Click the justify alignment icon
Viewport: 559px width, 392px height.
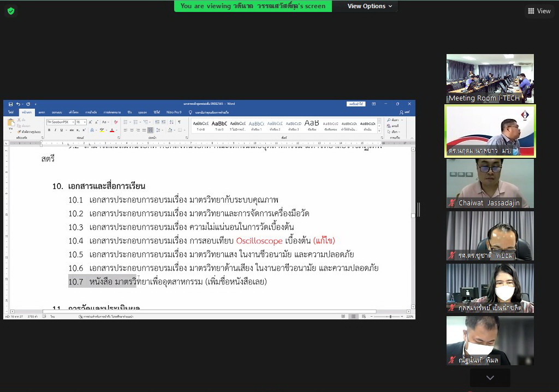(144, 130)
